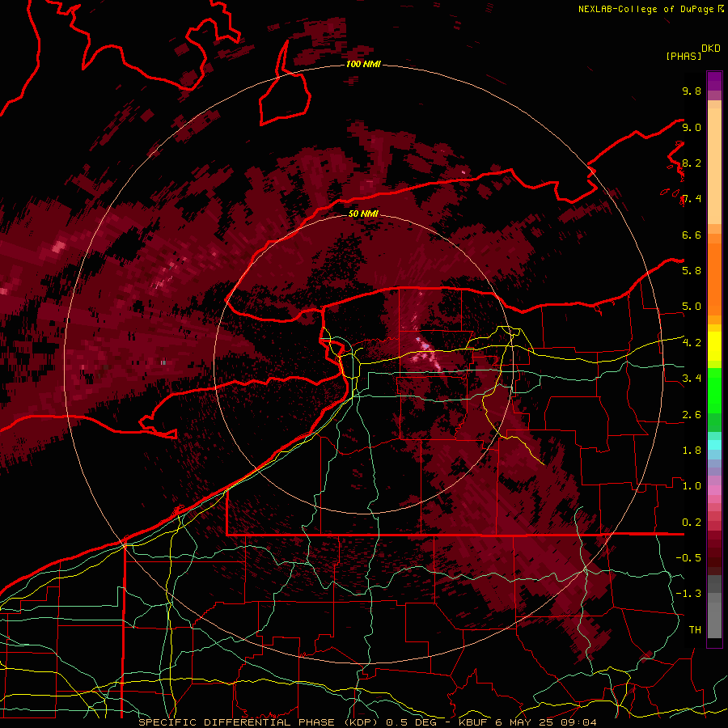Click the 3.4 legend value
Image resolution: width=728 pixels, height=728 pixels.
coord(692,378)
